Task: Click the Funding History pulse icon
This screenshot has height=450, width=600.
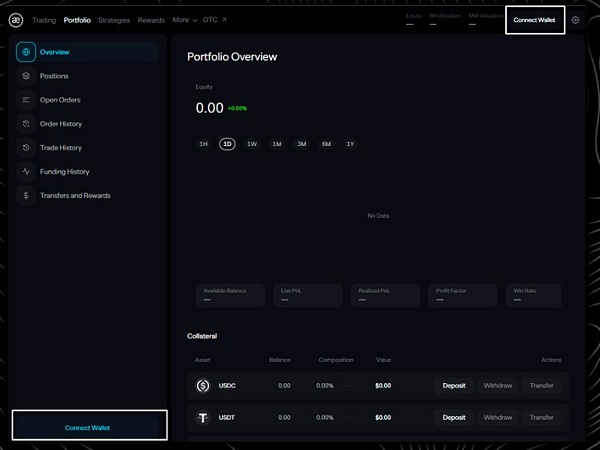Action: point(26,172)
